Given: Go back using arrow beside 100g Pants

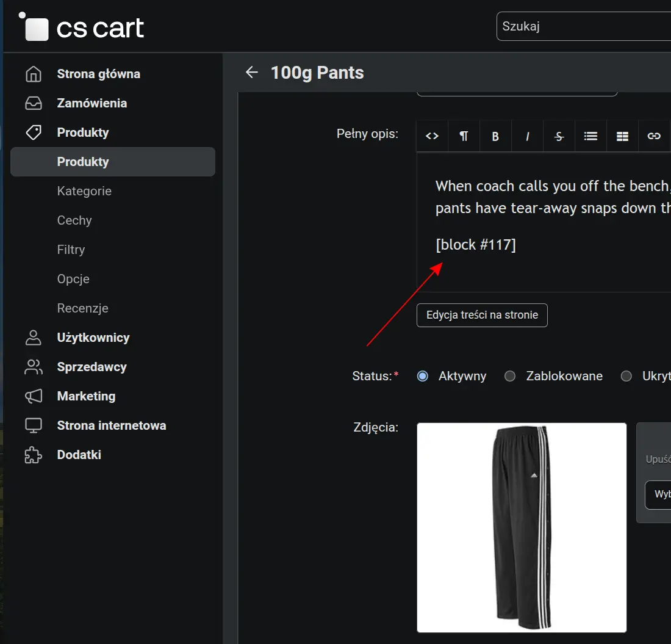Looking at the screenshot, I should [251, 73].
